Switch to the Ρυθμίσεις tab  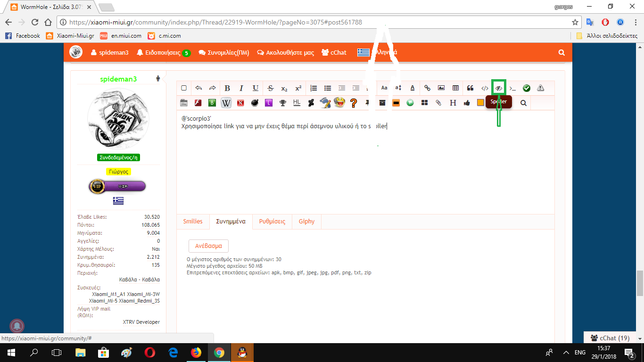272,222
